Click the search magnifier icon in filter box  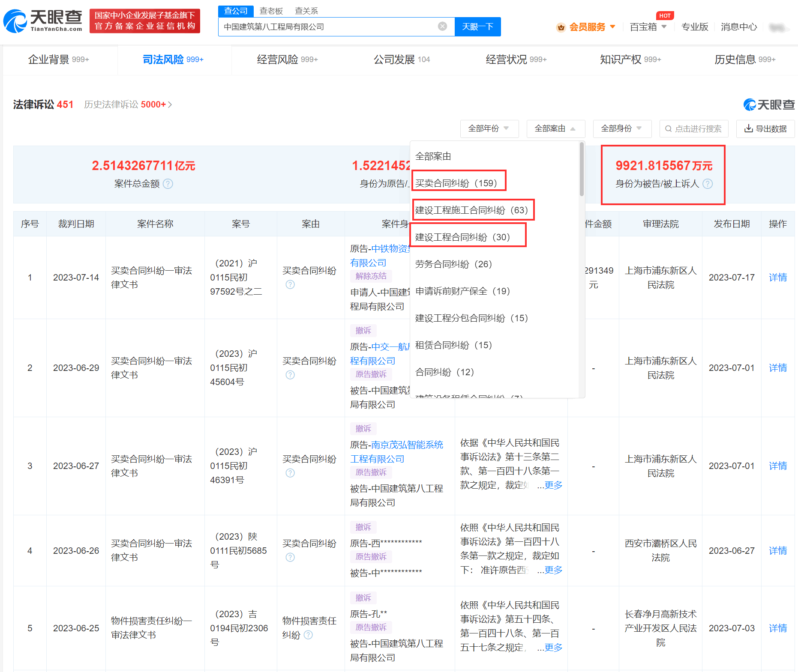click(x=668, y=129)
